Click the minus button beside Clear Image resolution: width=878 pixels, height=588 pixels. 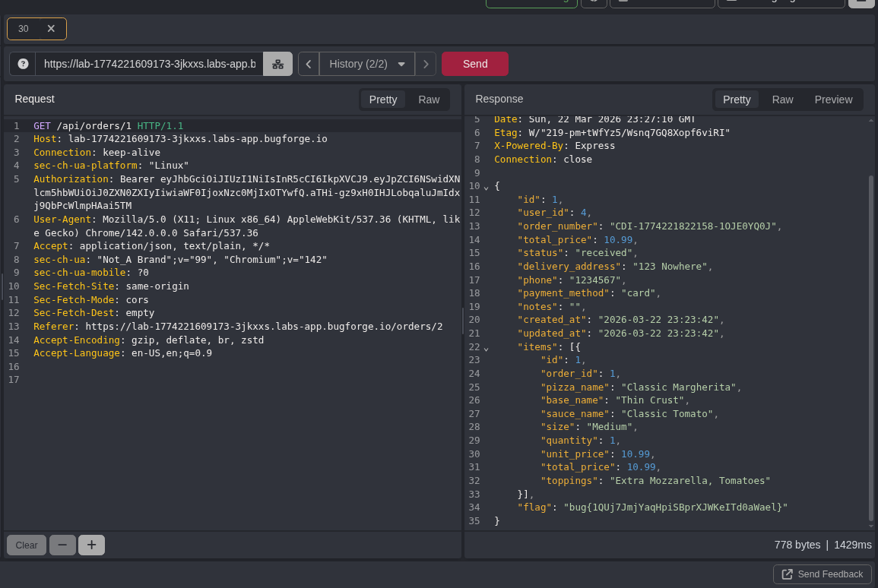tap(62, 545)
